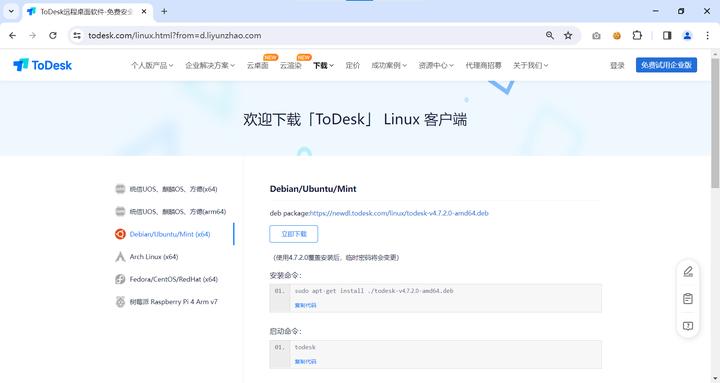Click the Ubuntu icon in sidebar
This screenshot has height=383, width=720.
120,234
